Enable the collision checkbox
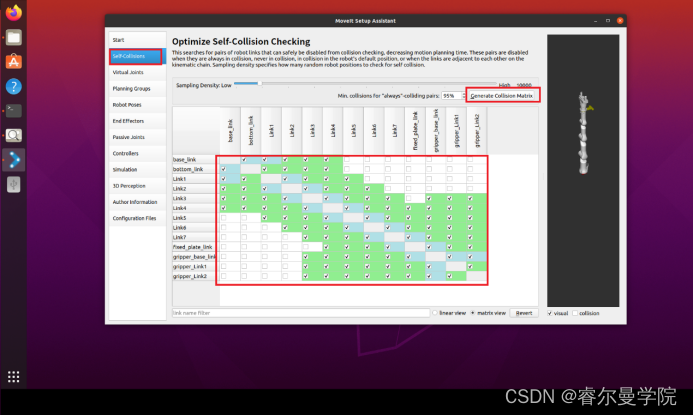Screen dimensions: 693x416 (x=575, y=313)
